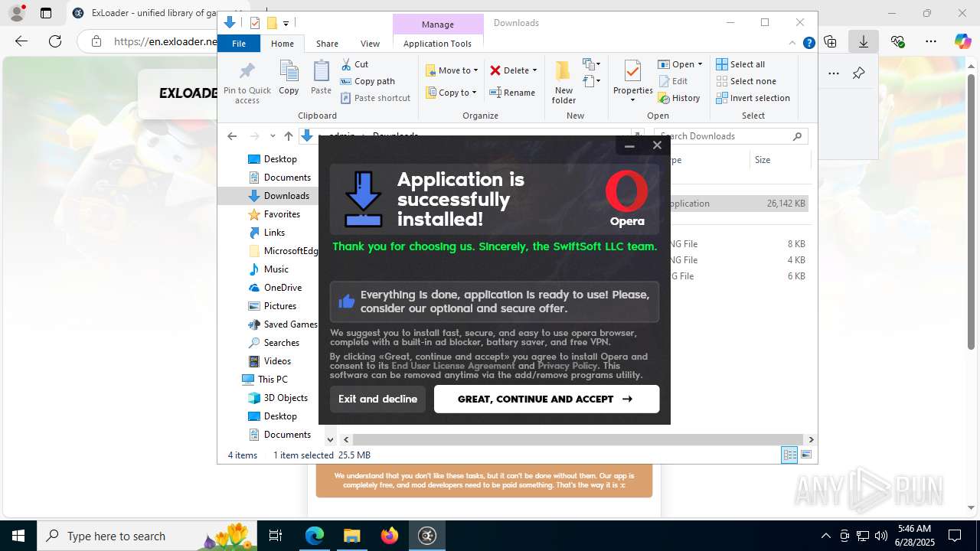This screenshot has width=980, height=551.
Task: Open Explorer help question mark icon
Action: [x=808, y=44]
